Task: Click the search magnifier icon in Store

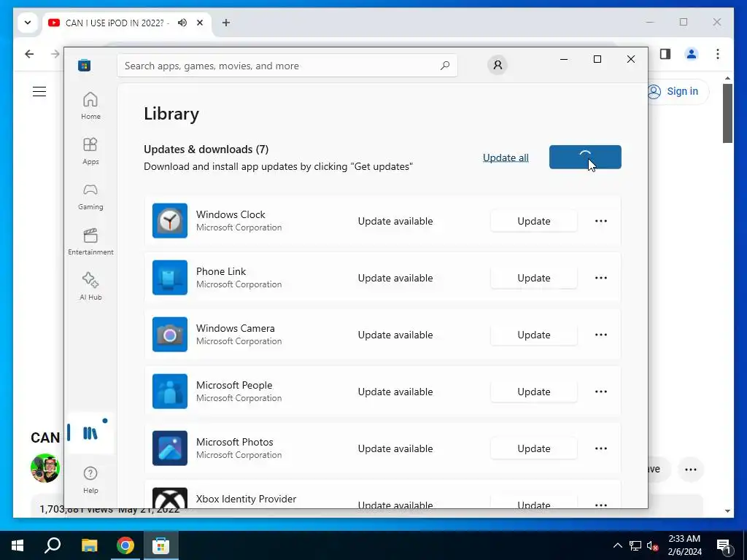Action: (445, 66)
